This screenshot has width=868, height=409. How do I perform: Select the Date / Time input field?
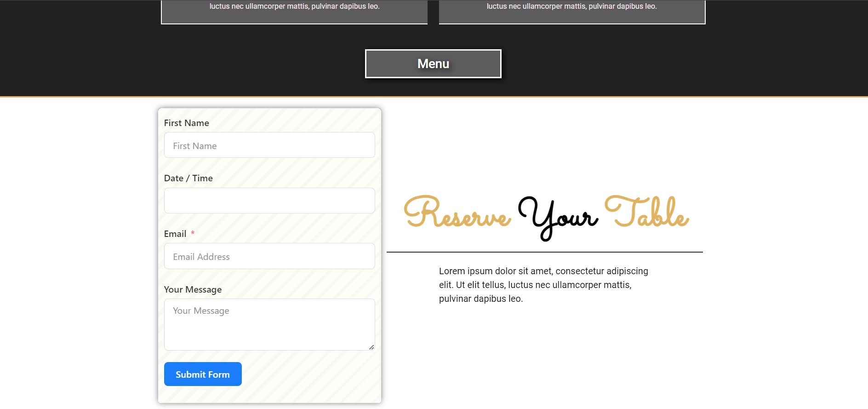tap(269, 201)
